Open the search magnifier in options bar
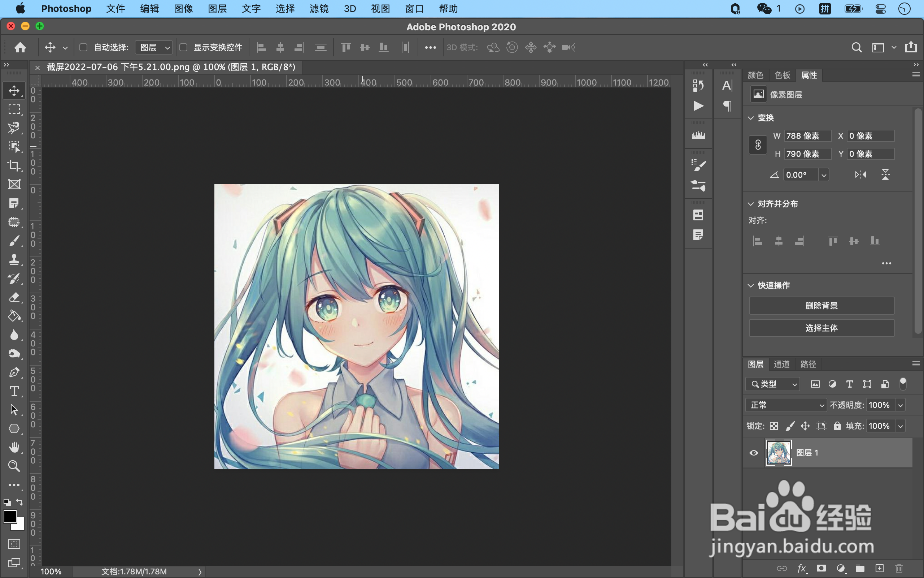 (857, 47)
